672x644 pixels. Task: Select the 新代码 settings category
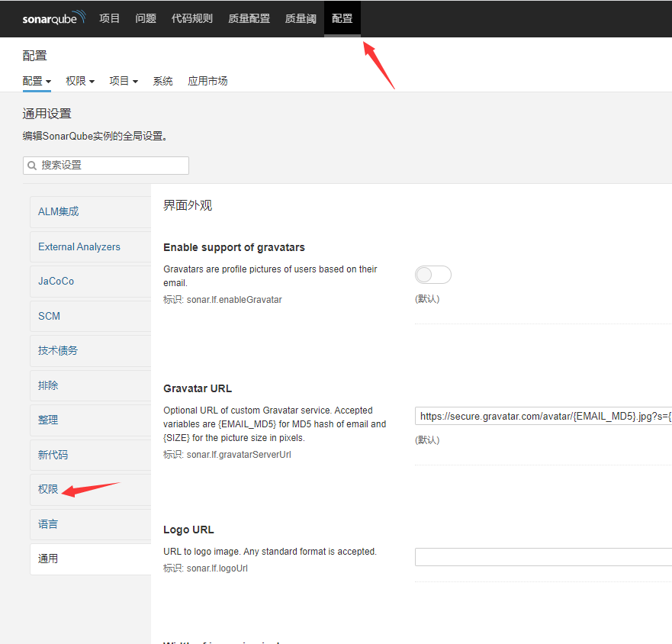53,454
